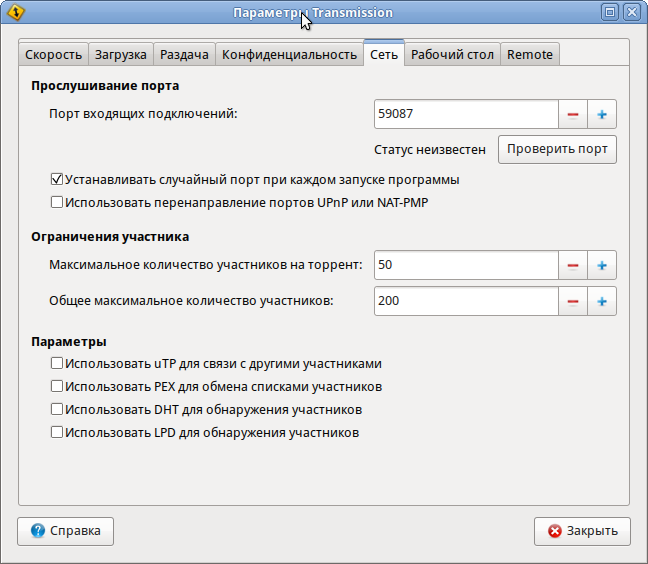Open help with the Справка button

tap(65, 531)
